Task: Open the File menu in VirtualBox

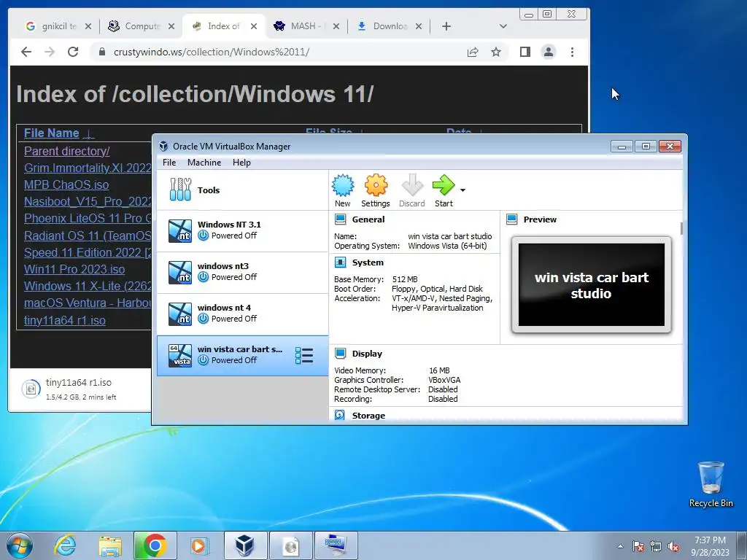Action: 169,163
